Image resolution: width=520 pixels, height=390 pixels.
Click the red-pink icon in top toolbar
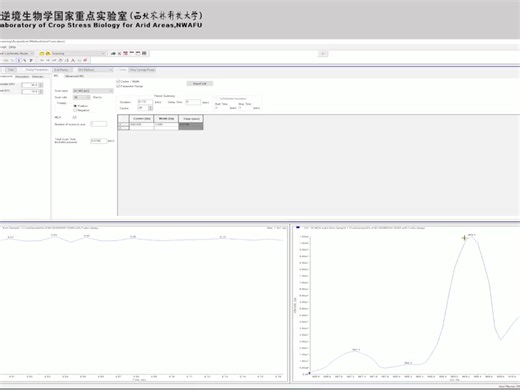click(x=126, y=53)
